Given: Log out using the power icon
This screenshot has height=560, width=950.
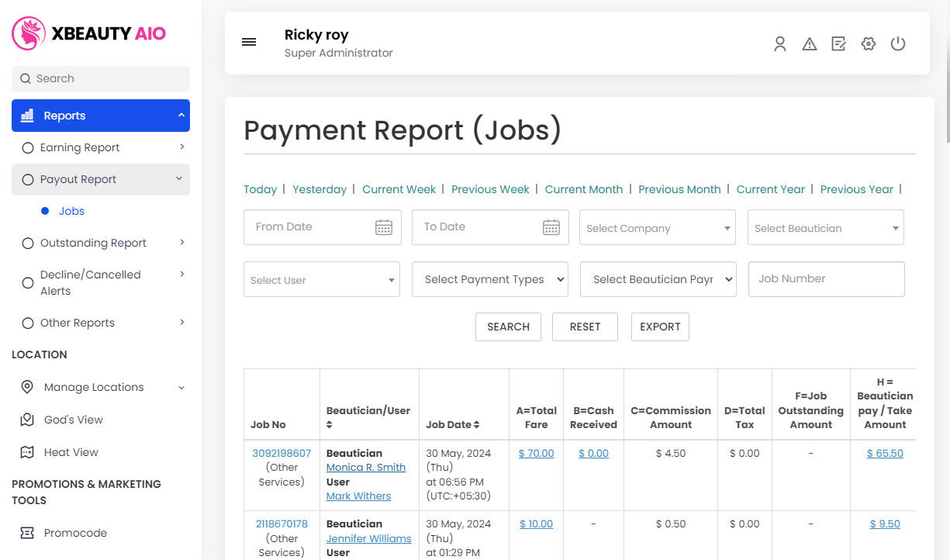Looking at the screenshot, I should click(x=898, y=44).
